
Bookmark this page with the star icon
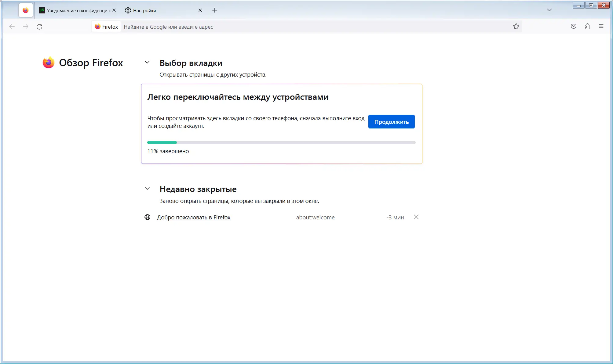pos(516,27)
